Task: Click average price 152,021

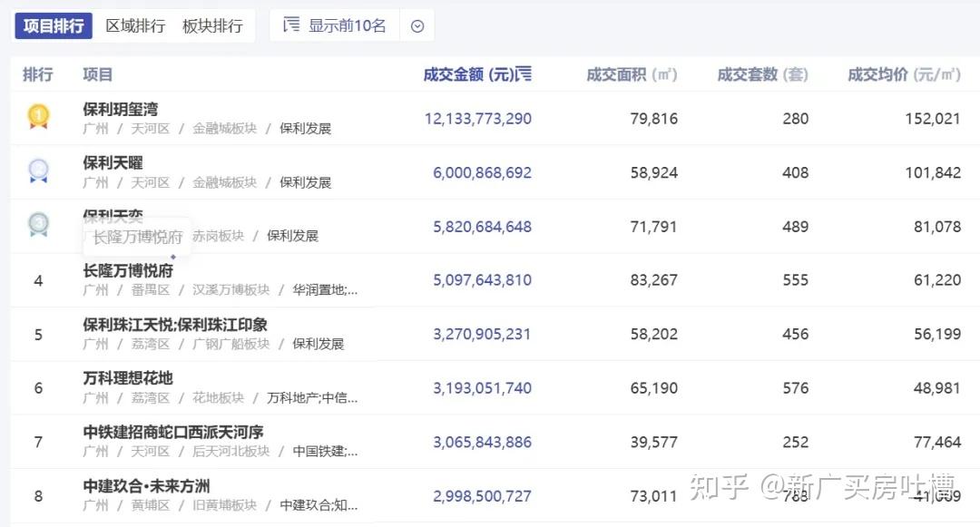Action: [933, 119]
